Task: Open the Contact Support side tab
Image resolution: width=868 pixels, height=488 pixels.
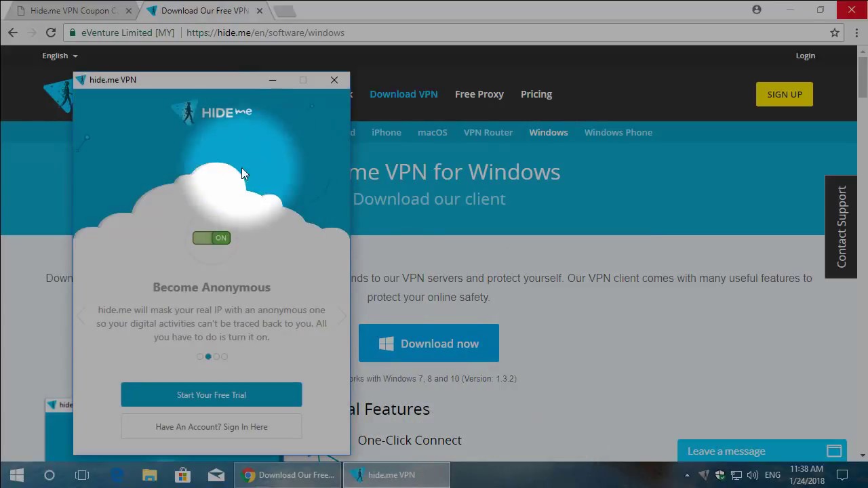Action: pos(841,227)
